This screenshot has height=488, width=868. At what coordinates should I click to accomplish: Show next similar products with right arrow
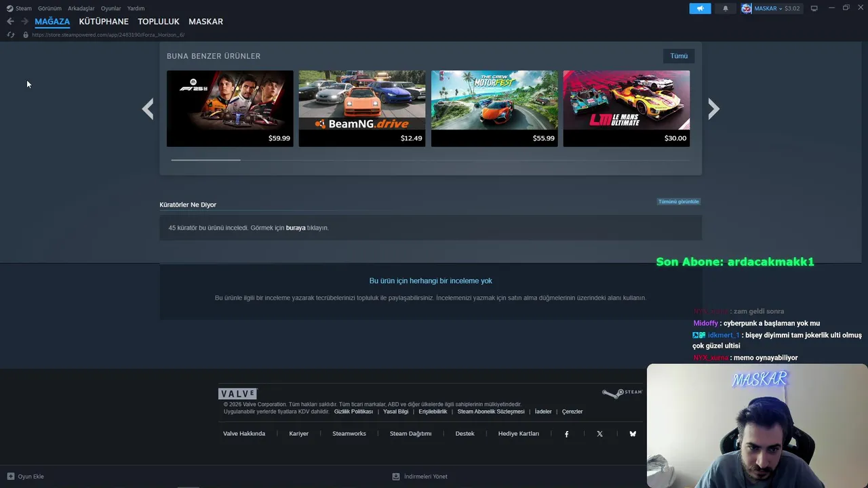pyautogui.click(x=713, y=108)
